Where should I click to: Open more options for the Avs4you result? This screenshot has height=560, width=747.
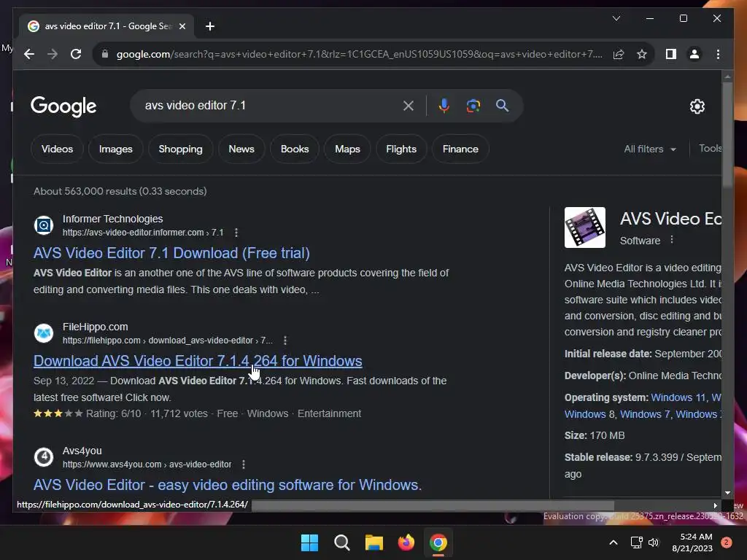(x=244, y=464)
